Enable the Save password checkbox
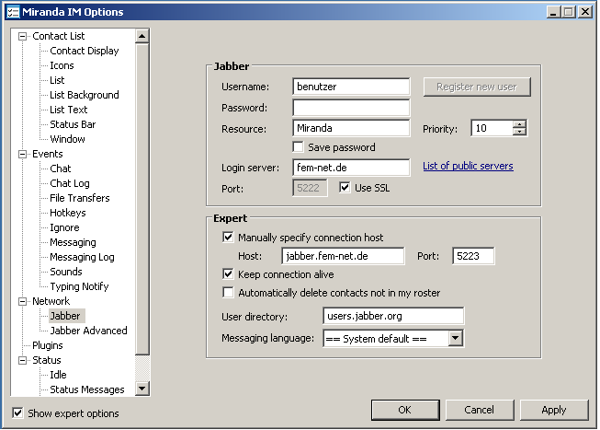Screen dimensions: 600x430 tap(298, 147)
